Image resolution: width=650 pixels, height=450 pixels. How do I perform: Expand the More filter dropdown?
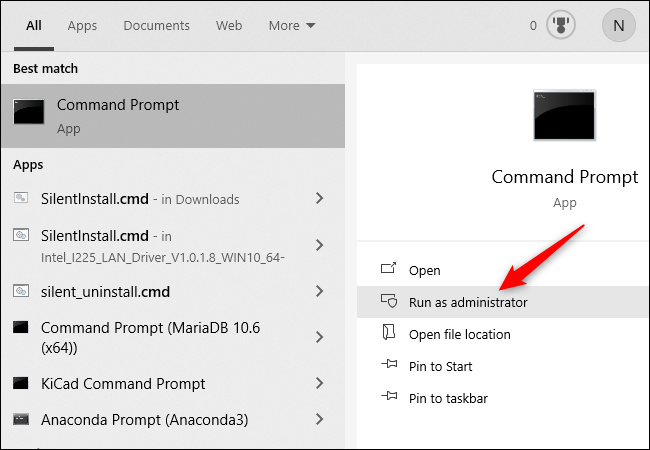coord(292,26)
